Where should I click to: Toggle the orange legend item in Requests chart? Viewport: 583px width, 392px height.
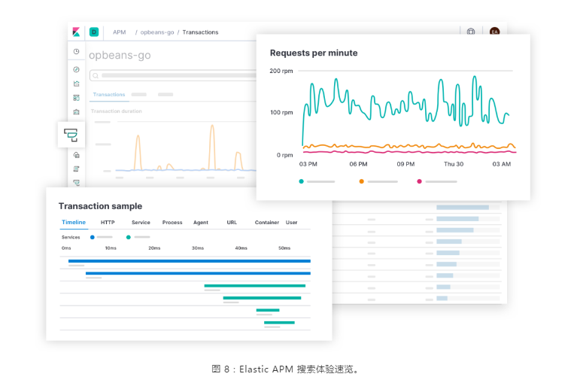pos(378,181)
